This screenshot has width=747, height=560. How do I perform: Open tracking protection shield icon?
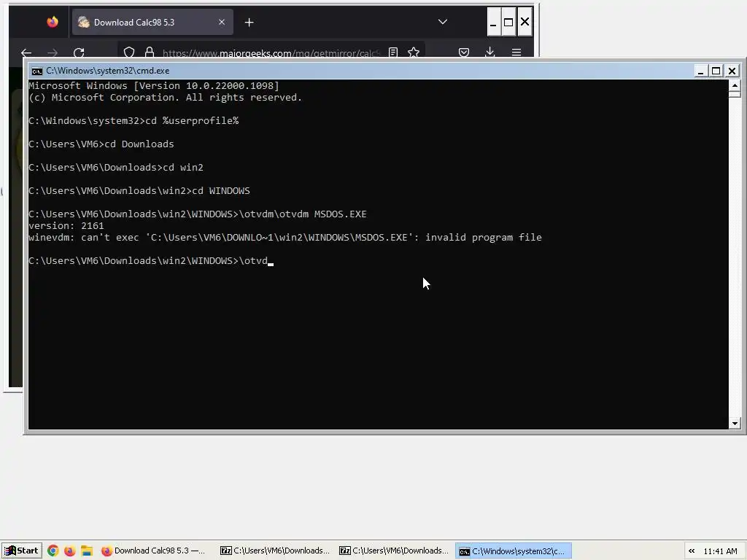click(129, 52)
